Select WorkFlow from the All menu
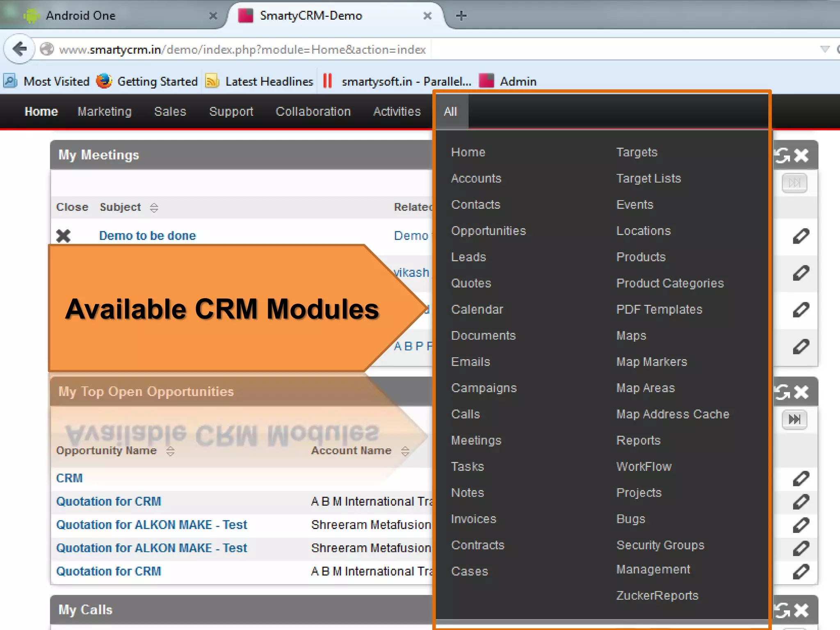Screen dimensions: 840x630 click(644, 466)
